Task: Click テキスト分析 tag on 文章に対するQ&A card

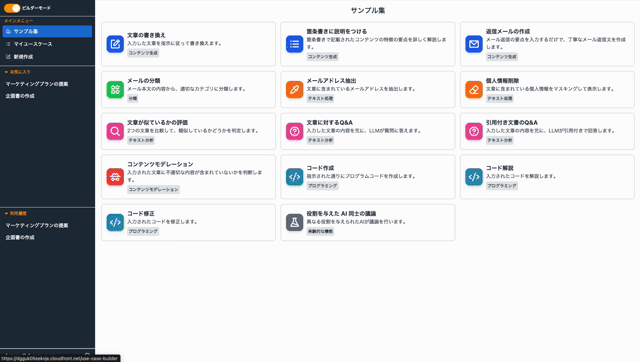Action: pos(320,140)
